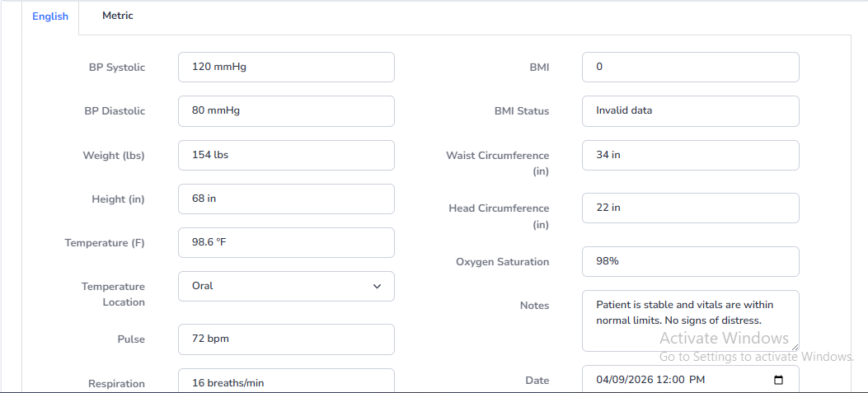Focus the Head Circumference field

point(690,208)
